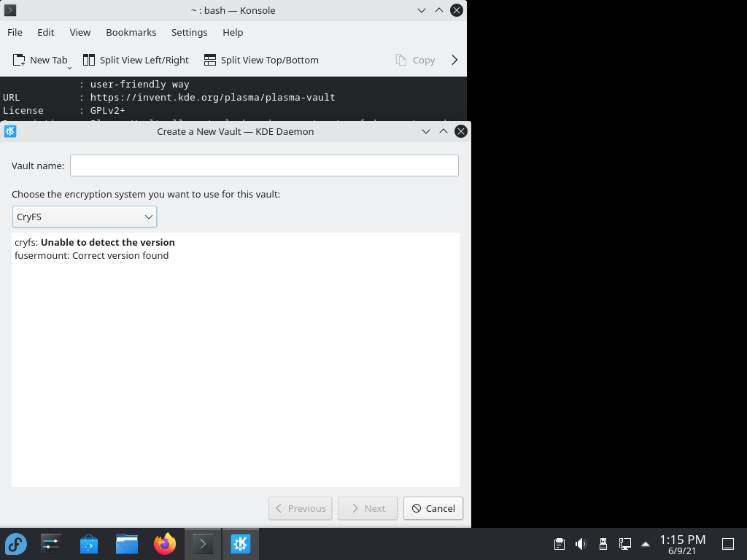Cancel the Create a New Vault dialog

pos(433,508)
